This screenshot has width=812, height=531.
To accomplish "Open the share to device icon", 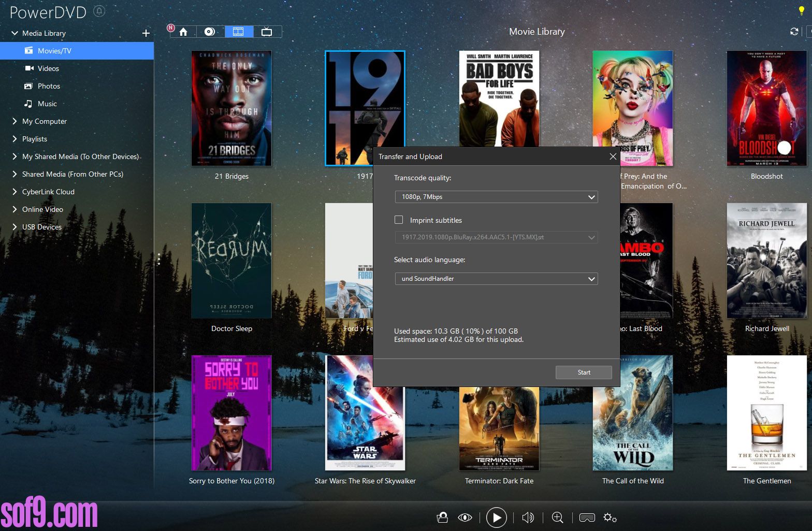I will [442, 518].
